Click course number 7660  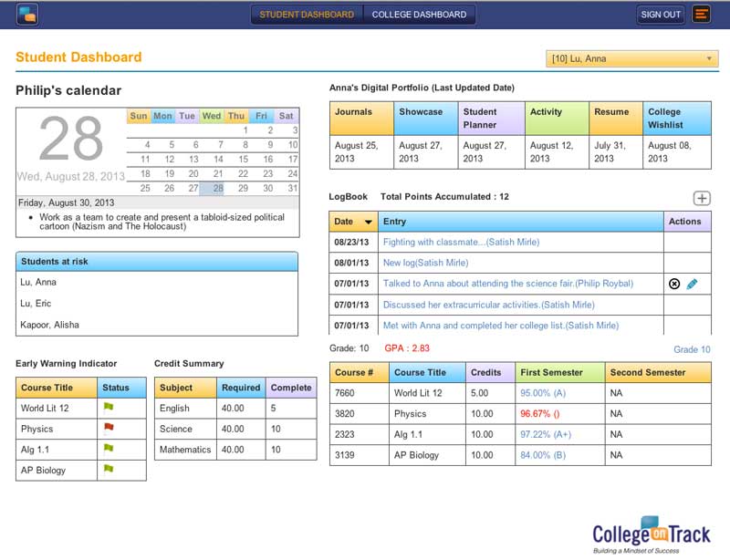pos(345,393)
